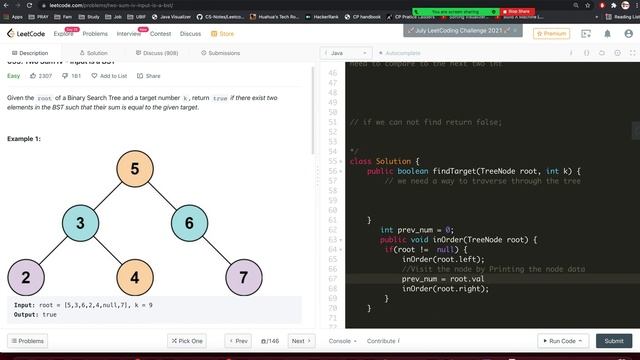Open the user profile avatar in LeetCode

pyautogui.click(x=629, y=34)
